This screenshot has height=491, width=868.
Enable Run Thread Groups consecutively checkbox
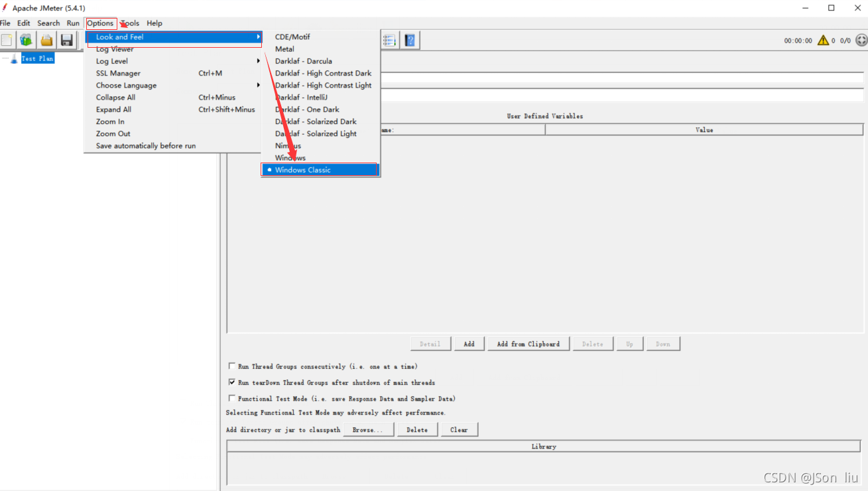[231, 366]
